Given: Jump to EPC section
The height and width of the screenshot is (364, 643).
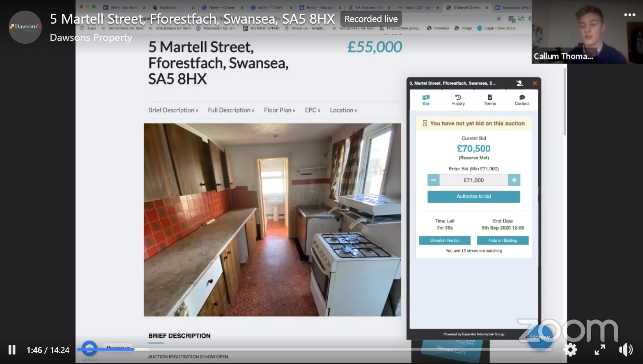Looking at the screenshot, I should [x=312, y=110].
